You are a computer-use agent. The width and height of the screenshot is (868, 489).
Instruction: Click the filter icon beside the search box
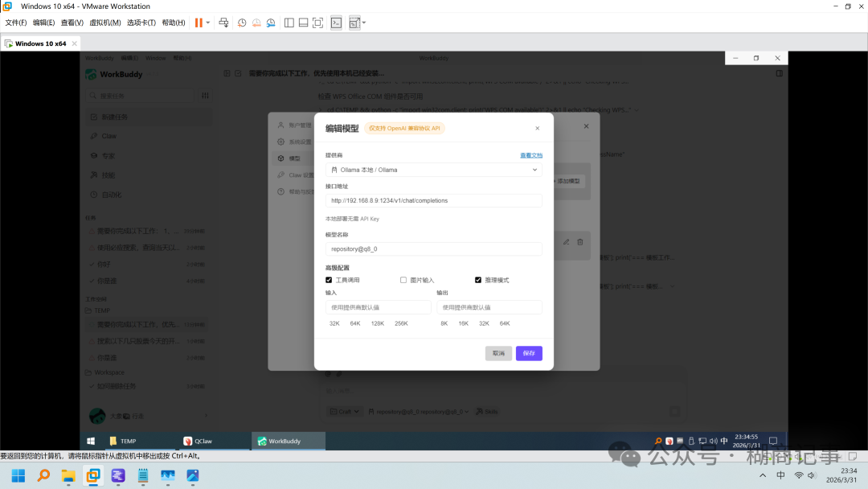[205, 95]
